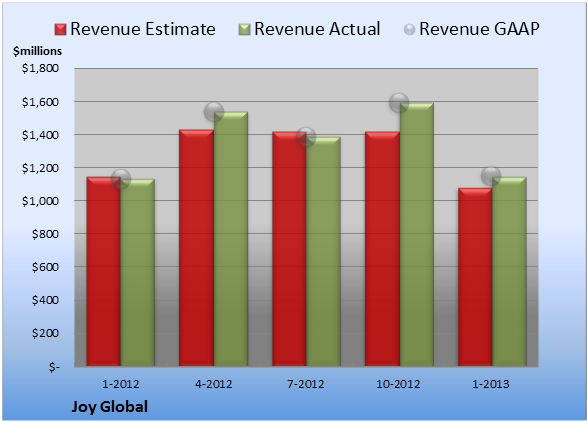Click the green Revenue Actual legend swatch
Viewport: 588px width, 422px height.
click(x=244, y=30)
